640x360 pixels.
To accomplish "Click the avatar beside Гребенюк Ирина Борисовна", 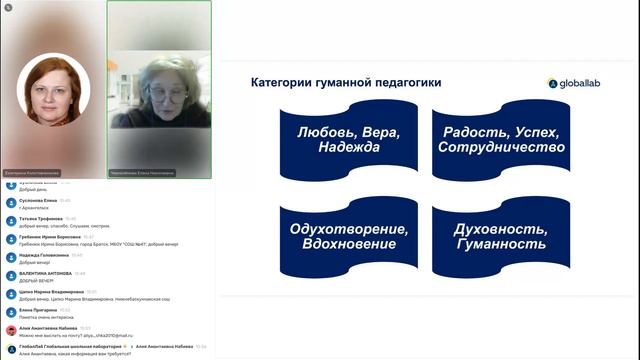I will pyautogui.click(x=11, y=239).
